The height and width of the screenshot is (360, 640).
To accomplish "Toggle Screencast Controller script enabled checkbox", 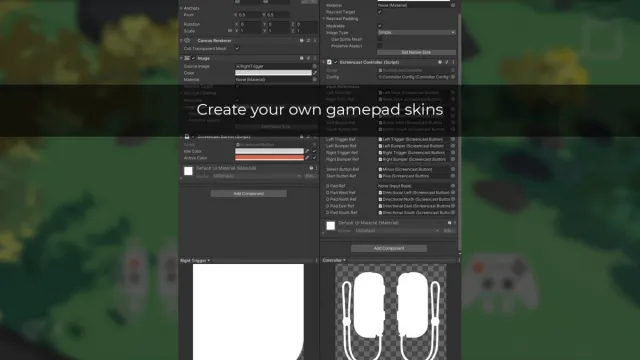I will 336,62.
